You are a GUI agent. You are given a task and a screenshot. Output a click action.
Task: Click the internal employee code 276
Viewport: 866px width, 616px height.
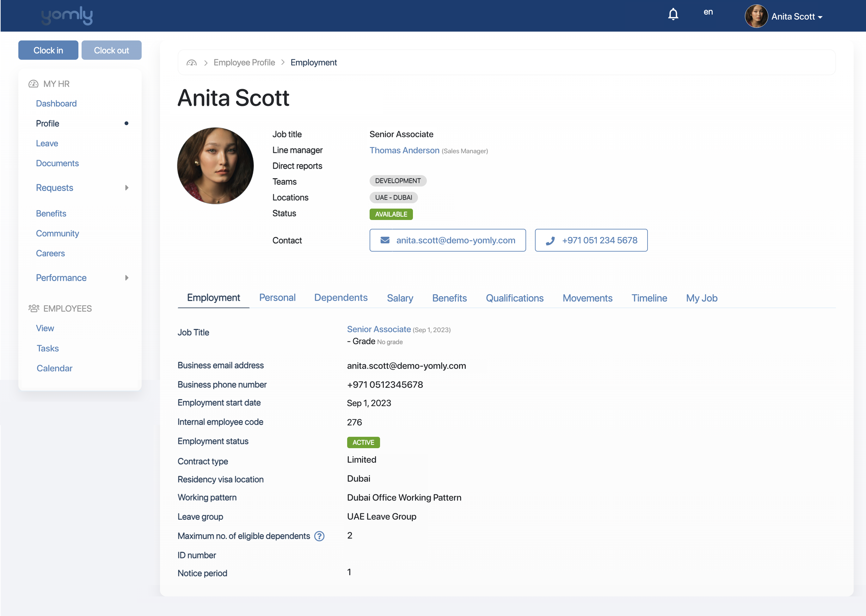pos(354,422)
